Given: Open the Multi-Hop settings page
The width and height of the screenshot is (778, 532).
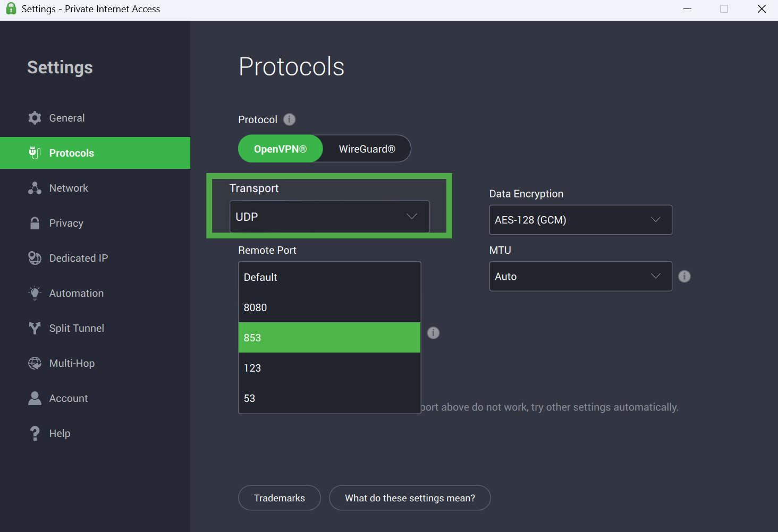Looking at the screenshot, I should tap(95, 363).
